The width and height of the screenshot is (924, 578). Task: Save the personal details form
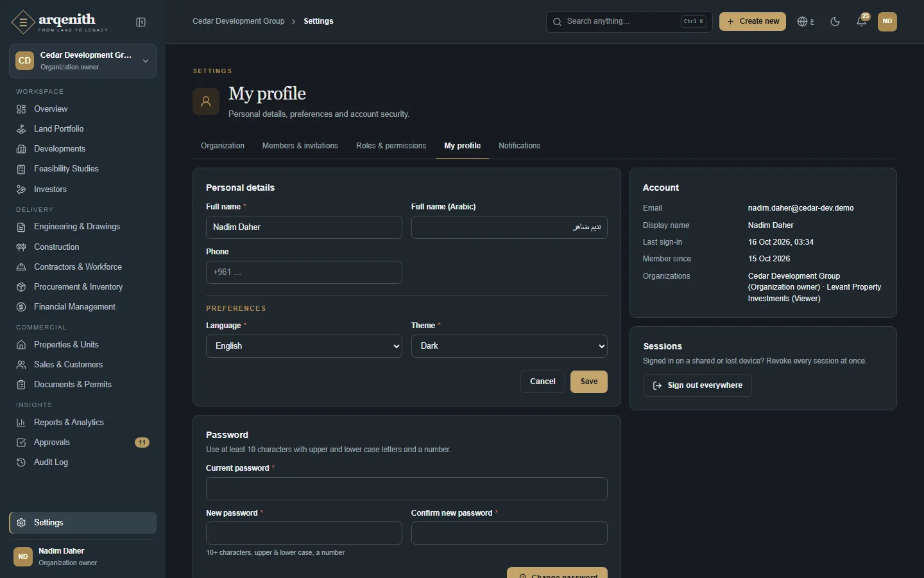(589, 382)
